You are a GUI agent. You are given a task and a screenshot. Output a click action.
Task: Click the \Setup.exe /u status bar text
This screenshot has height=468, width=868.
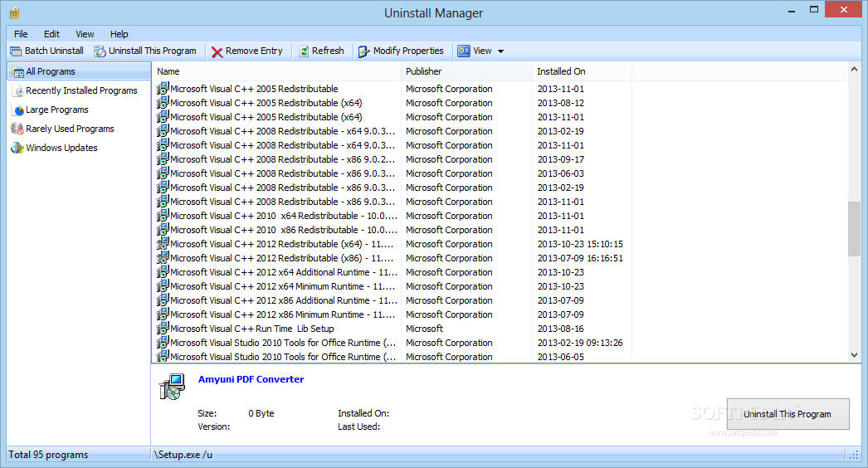[x=183, y=455]
